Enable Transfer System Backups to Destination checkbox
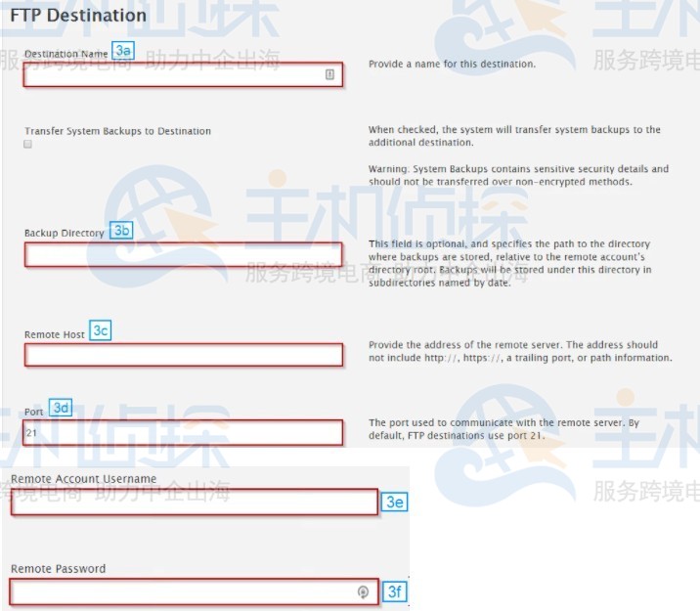The image size is (700, 611). [27, 144]
